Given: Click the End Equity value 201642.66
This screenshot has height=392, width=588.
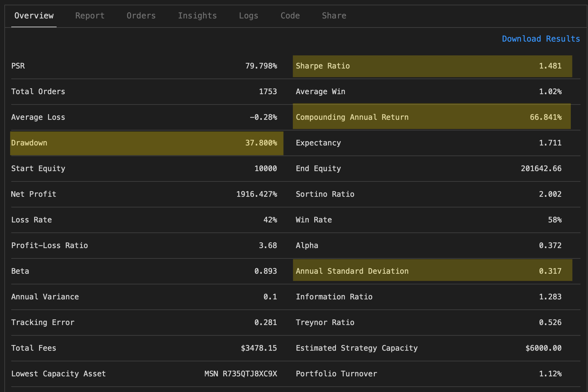Looking at the screenshot, I should click(541, 169).
